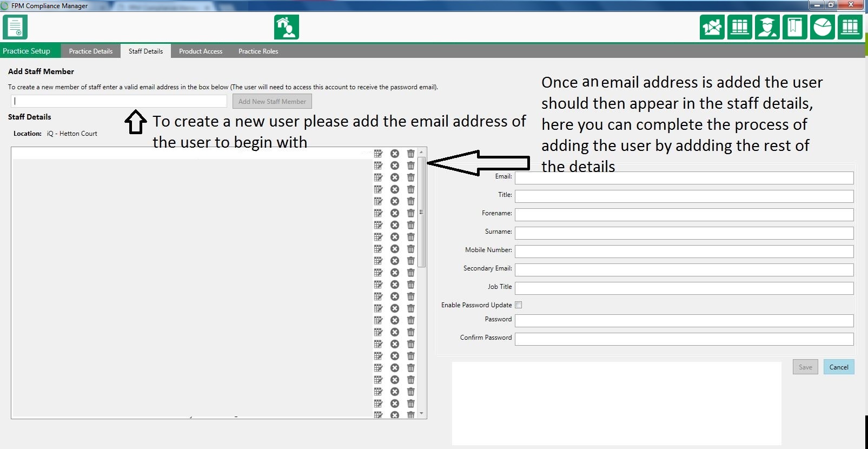Click the bookmarked book icon
The width and height of the screenshot is (868, 449).
[x=794, y=27]
